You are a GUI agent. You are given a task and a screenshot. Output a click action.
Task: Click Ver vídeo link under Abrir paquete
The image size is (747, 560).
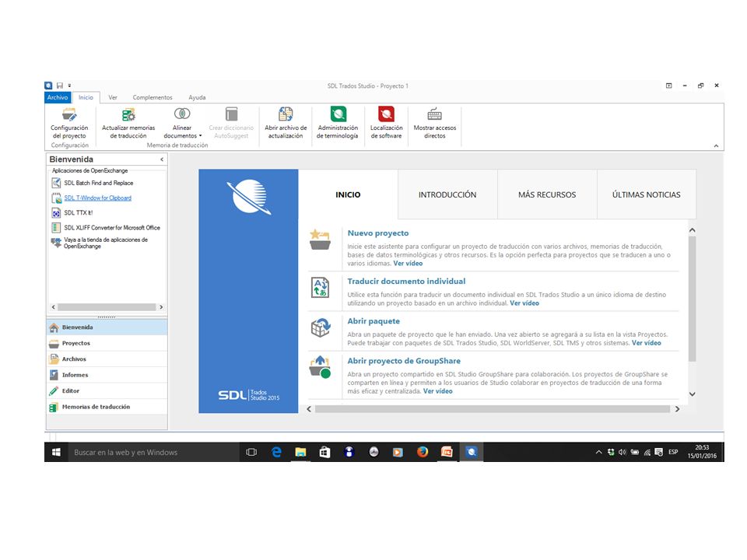point(647,343)
